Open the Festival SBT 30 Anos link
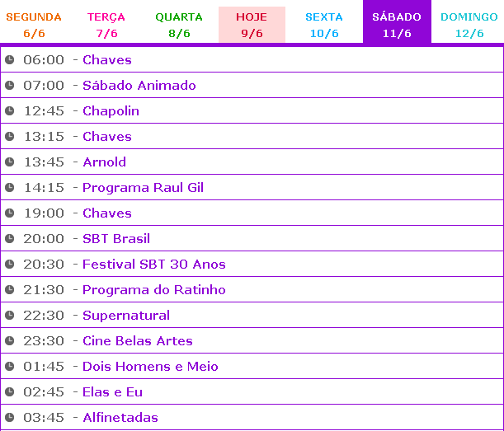Viewport: 504px width, 431px height. [x=154, y=265]
